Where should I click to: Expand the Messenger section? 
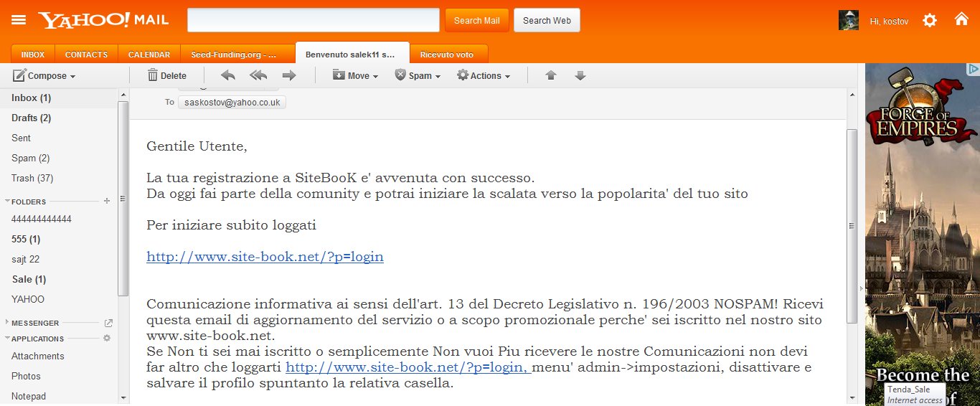7,323
